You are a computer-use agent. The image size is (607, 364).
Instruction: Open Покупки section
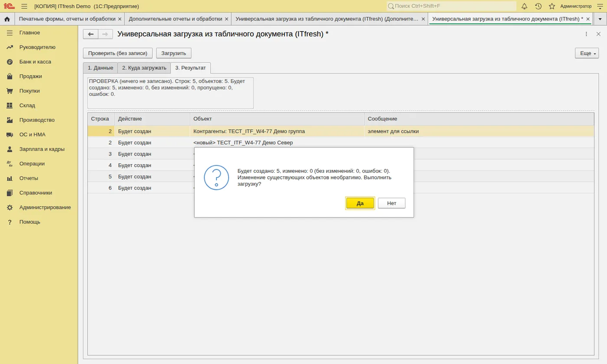click(29, 91)
